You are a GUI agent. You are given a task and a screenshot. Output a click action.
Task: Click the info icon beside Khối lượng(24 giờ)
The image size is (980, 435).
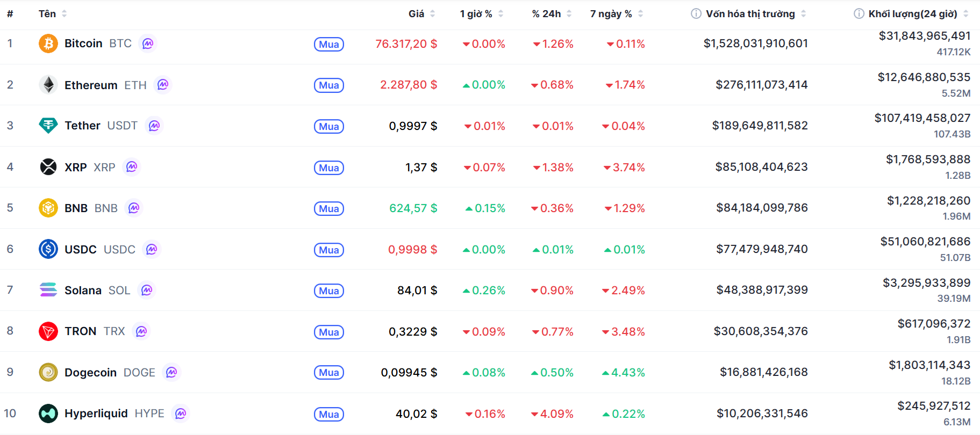pos(859,13)
